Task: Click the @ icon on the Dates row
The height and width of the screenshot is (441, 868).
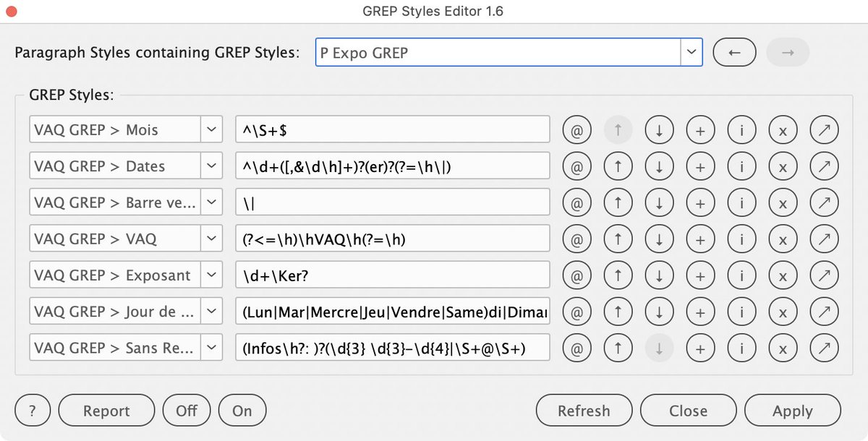Action: click(576, 166)
